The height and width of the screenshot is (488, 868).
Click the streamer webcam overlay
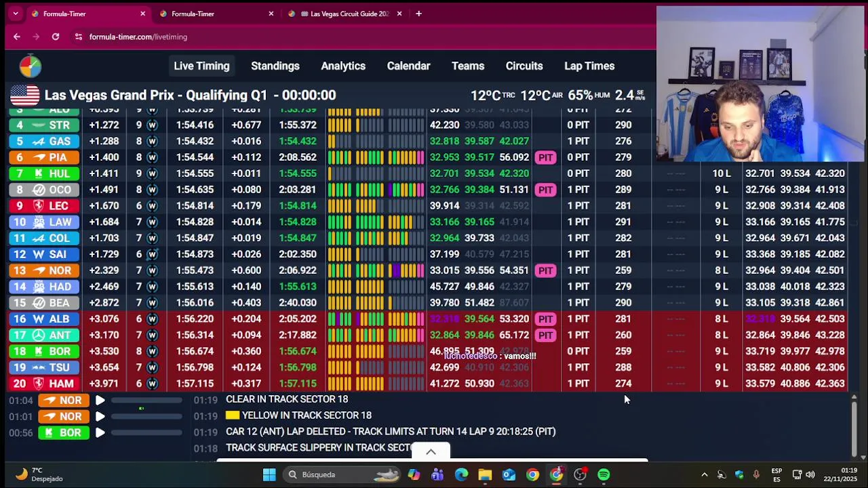[760, 85]
